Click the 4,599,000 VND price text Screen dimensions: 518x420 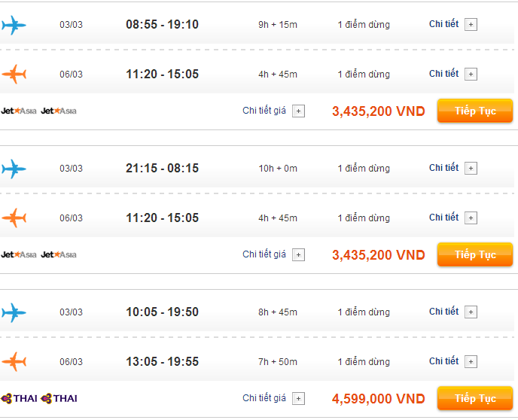[x=378, y=399]
